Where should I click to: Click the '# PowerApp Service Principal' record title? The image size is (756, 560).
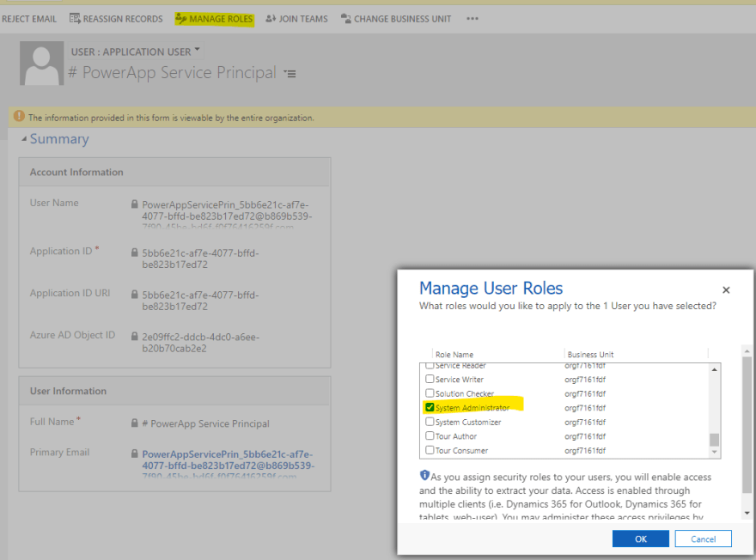pos(172,72)
